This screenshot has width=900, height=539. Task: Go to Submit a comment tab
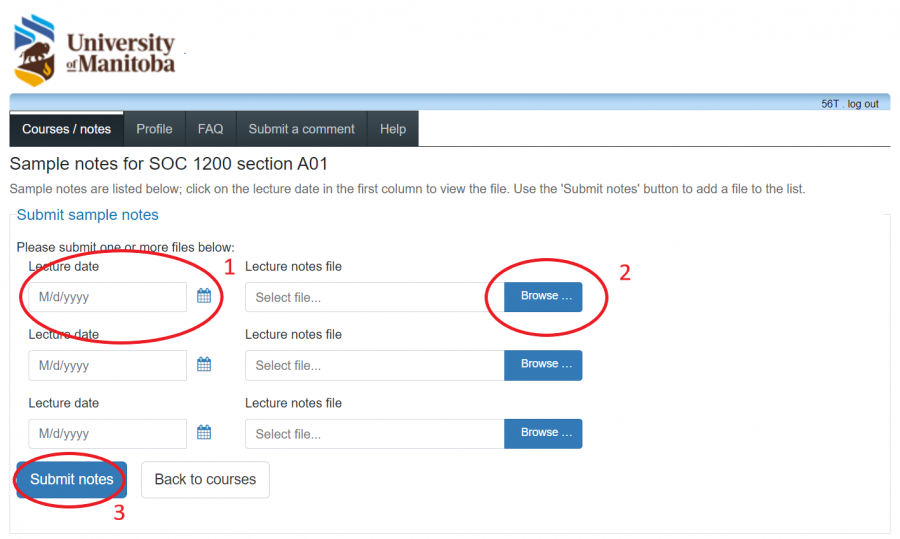click(301, 129)
